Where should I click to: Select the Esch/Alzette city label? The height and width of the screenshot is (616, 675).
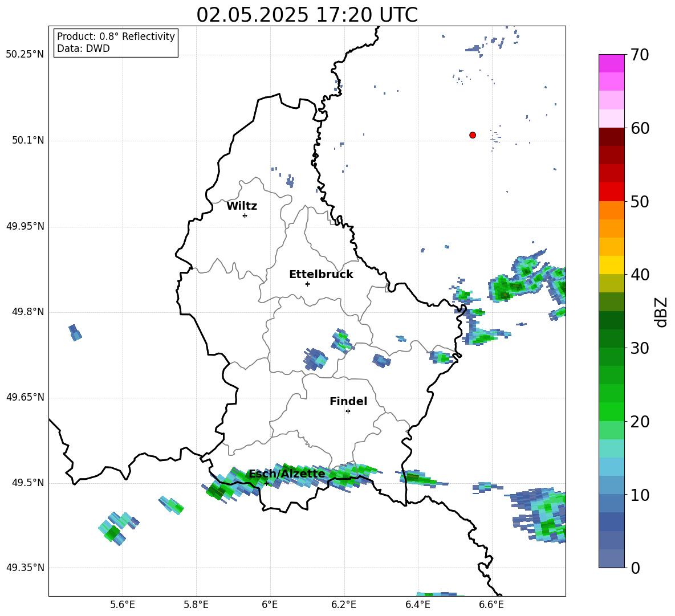pyautogui.click(x=287, y=474)
